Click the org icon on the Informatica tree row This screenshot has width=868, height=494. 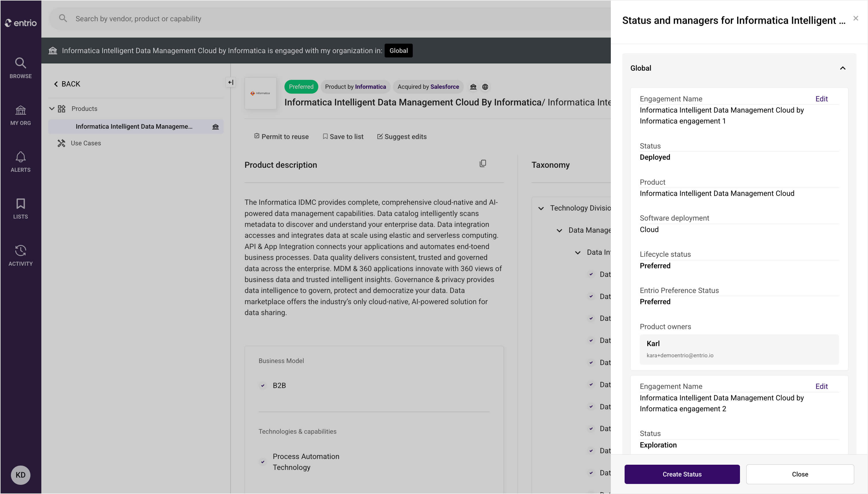[216, 127]
